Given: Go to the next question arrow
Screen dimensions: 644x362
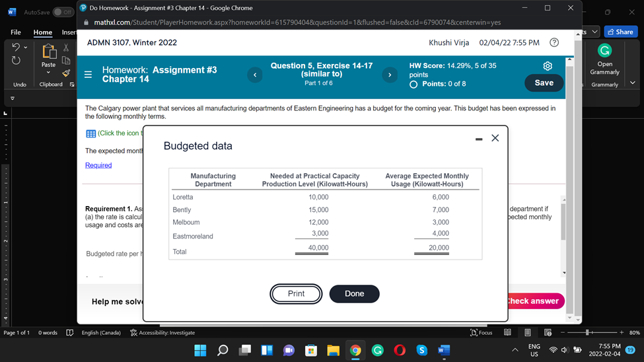Looking at the screenshot, I should point(390,75).
